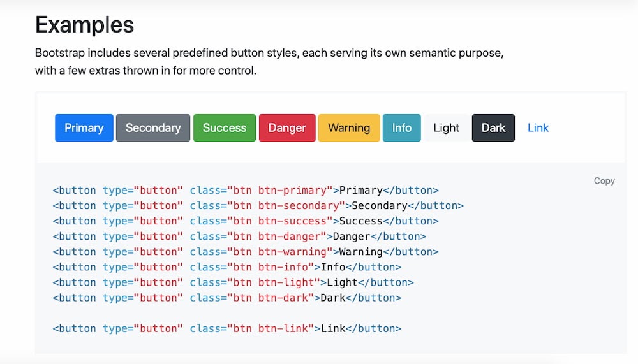638x364 pixels.
Task: Click the btn-light code line
Action: tap(233, 282)
